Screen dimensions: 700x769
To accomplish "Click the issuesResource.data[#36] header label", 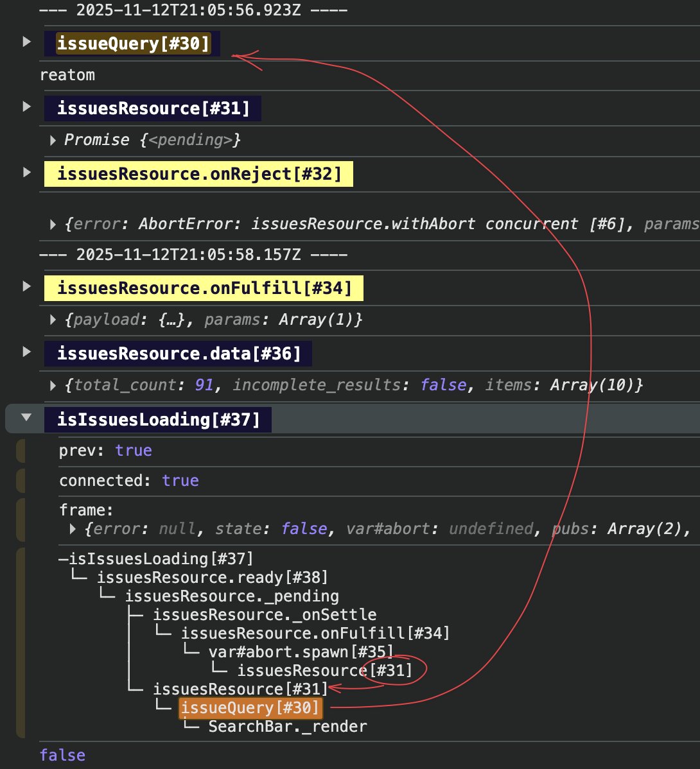I will tap(178, 354).
